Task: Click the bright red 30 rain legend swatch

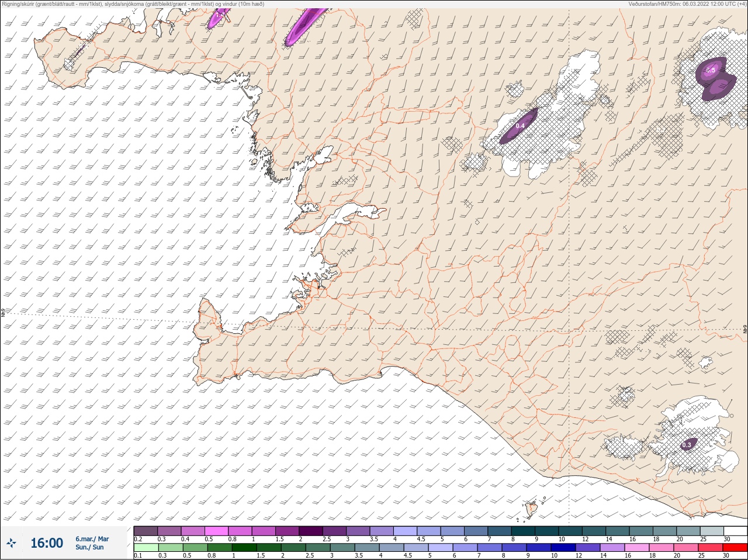Action: click(735, 548)
